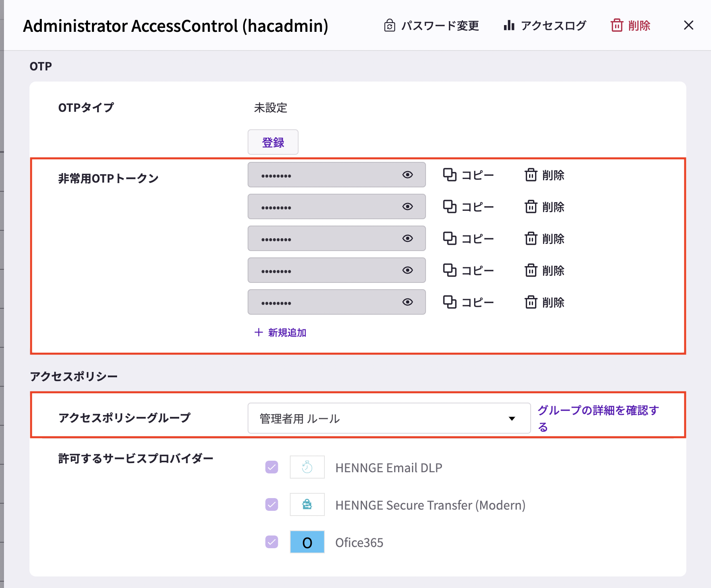Toggle HENNGE Secure Transfer (Modern) checkbox
The image size is (711, 588).
pos(272,504)
